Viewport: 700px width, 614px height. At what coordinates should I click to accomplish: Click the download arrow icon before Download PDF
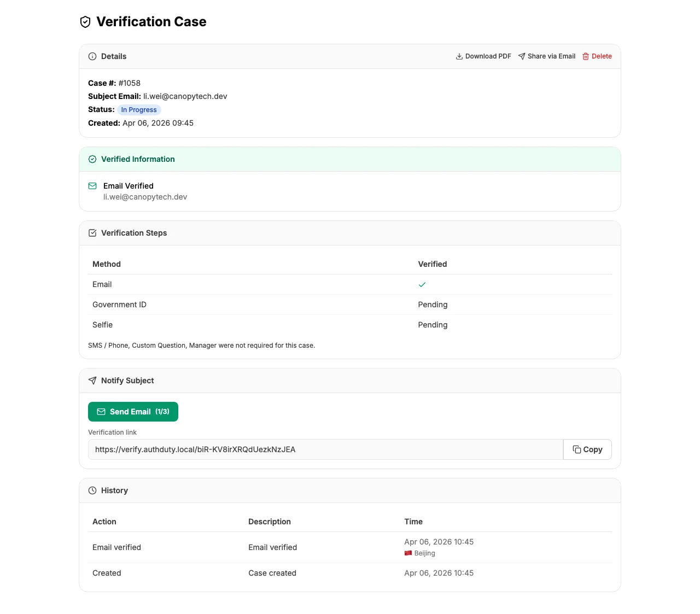(x=459, y=56)
